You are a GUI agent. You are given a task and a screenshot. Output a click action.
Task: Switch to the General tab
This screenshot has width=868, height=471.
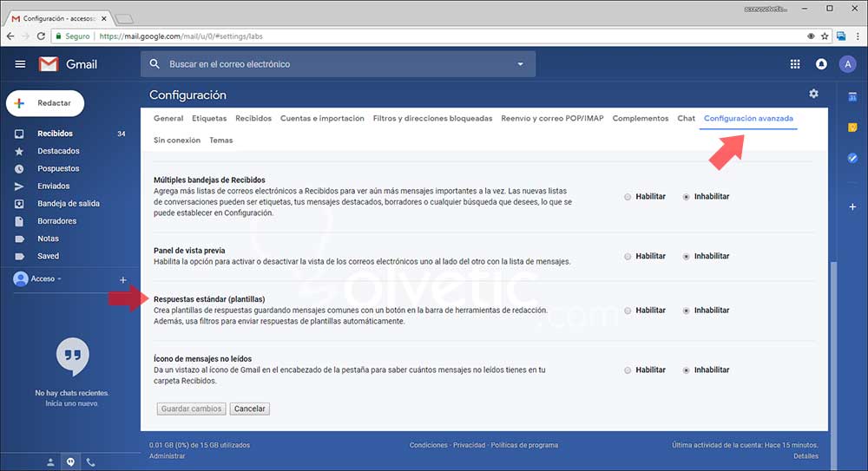[x=168, y=119]
